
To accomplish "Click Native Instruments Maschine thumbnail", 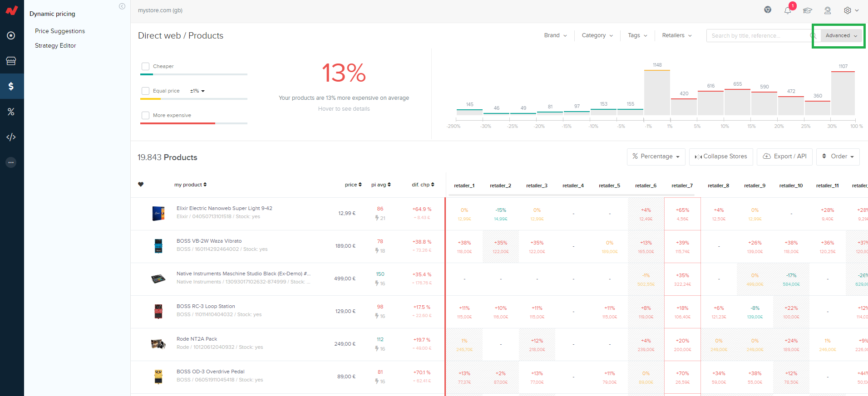I will coord(158,279).
